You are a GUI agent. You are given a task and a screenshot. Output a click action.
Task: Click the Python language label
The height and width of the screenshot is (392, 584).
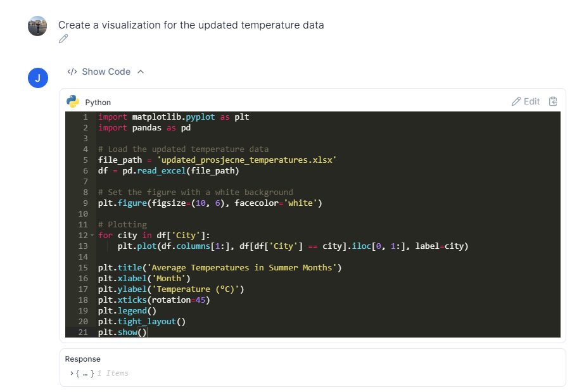[x=98, y=102]
